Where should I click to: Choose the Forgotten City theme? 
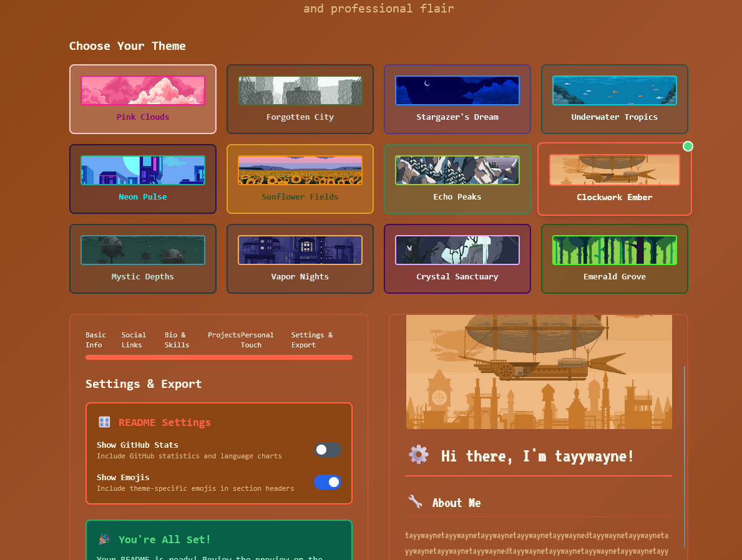(300, 99)
